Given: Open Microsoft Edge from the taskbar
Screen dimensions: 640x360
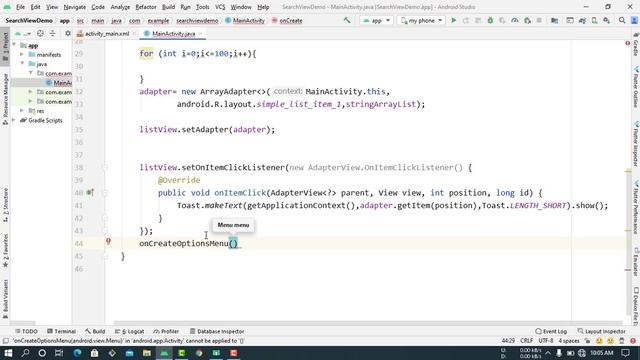Looking at the screenshot, I should tap(77, 353).
